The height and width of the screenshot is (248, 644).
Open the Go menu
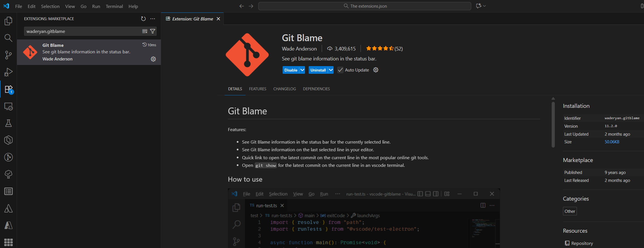coord(84,6)
